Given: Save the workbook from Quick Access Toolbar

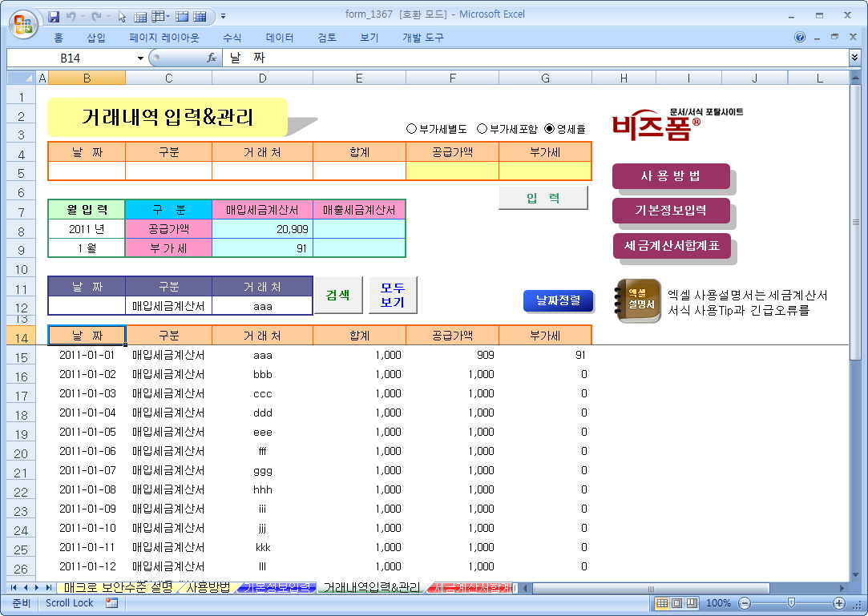Looking at the screenshot, I should [x=55, y=16].
